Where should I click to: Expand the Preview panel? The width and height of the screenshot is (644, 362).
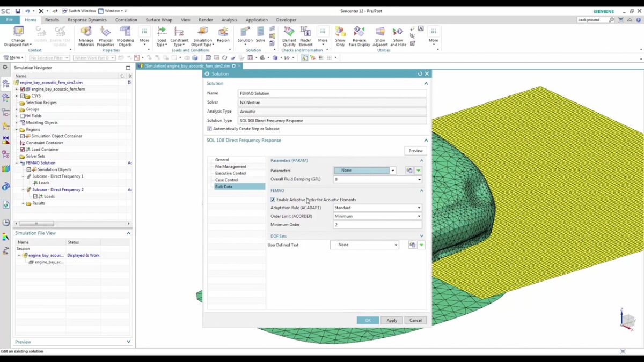128,342
